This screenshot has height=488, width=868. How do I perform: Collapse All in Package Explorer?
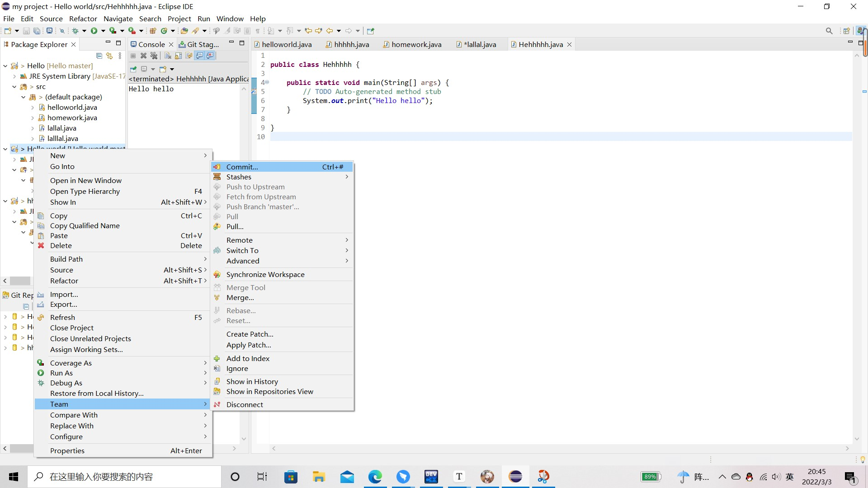(99, 56)
